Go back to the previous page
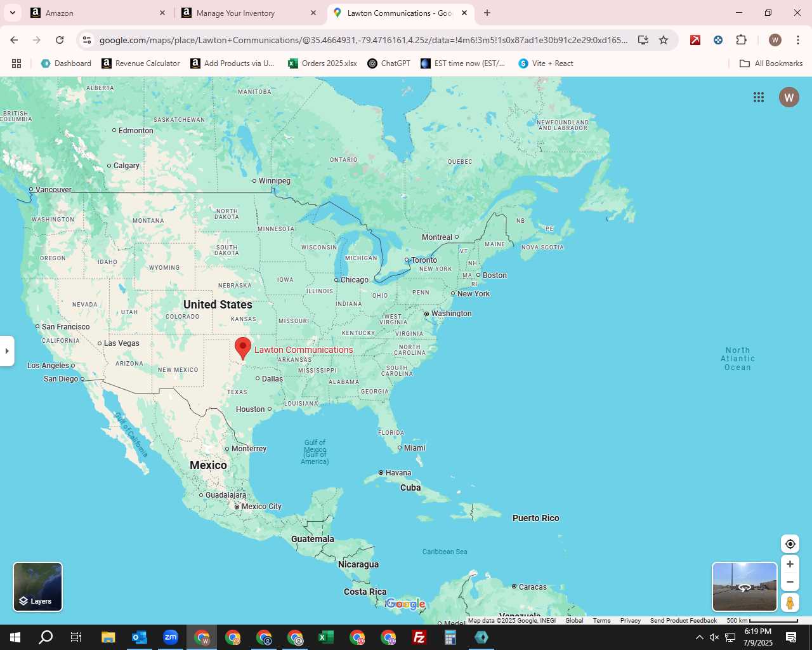Viewport: 812px width, 650px height. click(x=14, y=40)
